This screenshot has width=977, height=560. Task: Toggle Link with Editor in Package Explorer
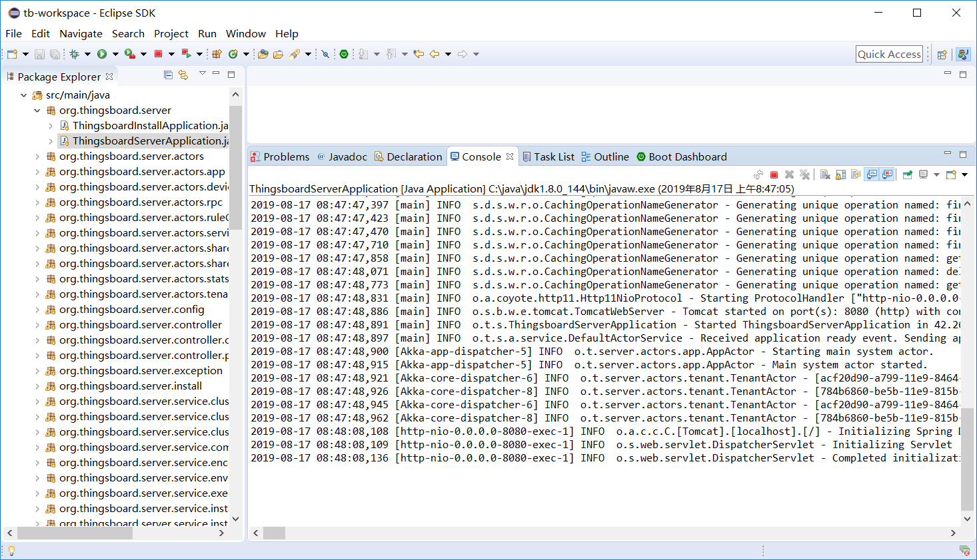click(x=183, y=75)
